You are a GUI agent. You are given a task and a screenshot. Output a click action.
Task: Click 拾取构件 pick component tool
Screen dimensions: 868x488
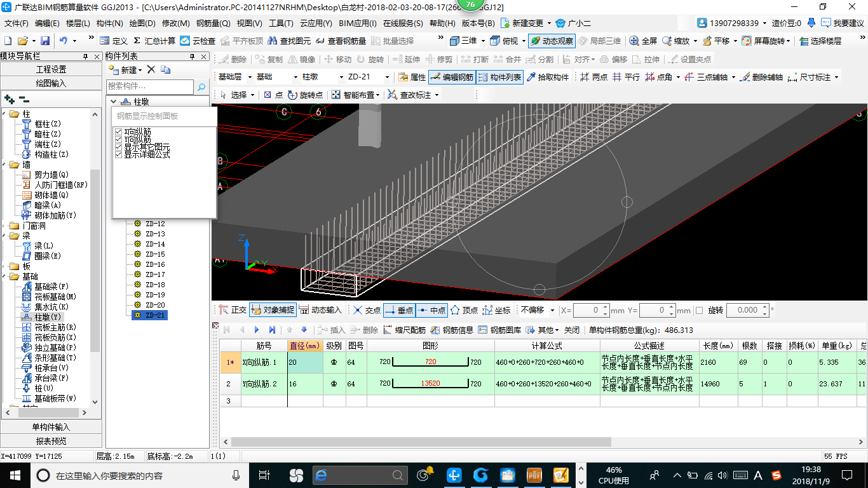pyautogui.click(x=548, y=78)
